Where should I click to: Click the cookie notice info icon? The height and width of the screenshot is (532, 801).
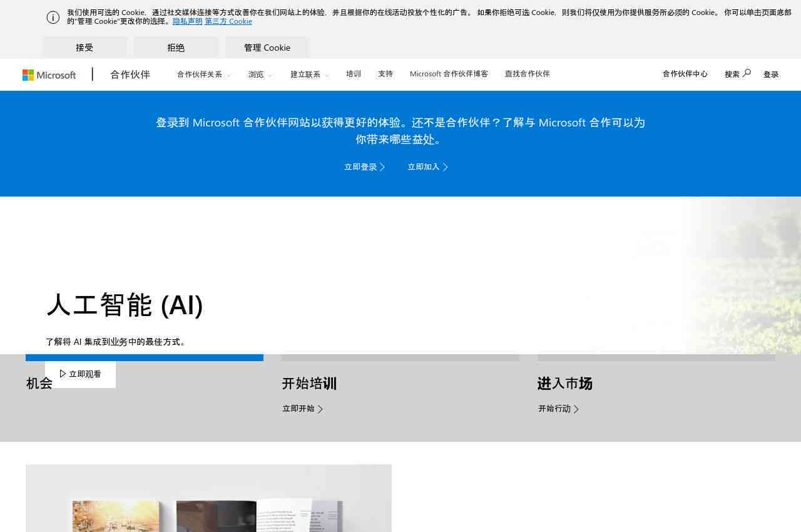(x=53, y=18)
